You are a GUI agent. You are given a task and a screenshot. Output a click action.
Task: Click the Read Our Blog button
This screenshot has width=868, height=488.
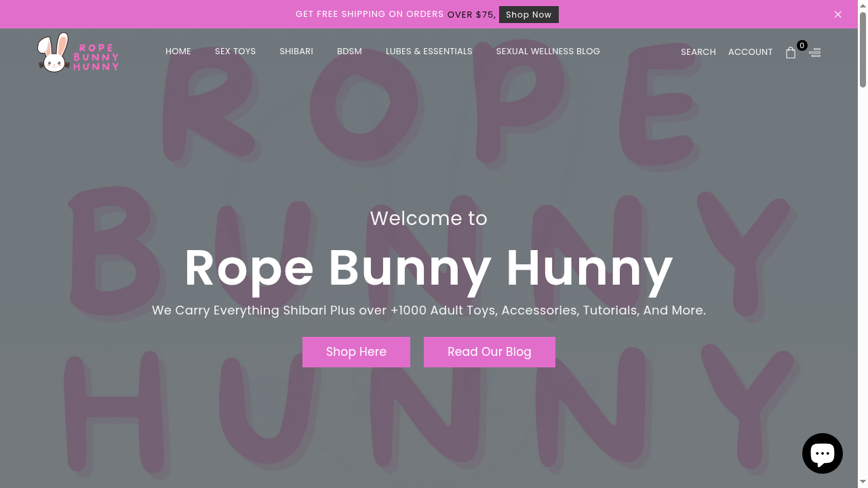click(x=489, y=352)
